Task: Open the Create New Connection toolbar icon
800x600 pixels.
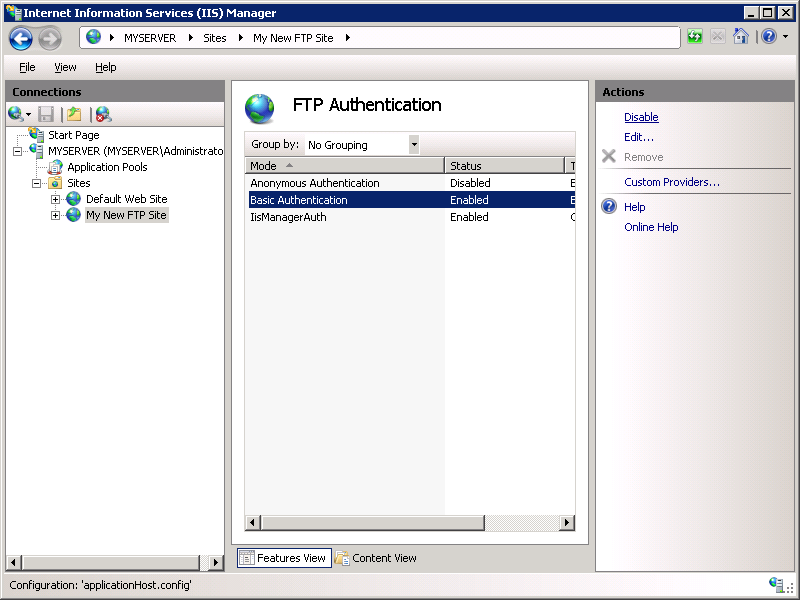Action: coord(16,113)
